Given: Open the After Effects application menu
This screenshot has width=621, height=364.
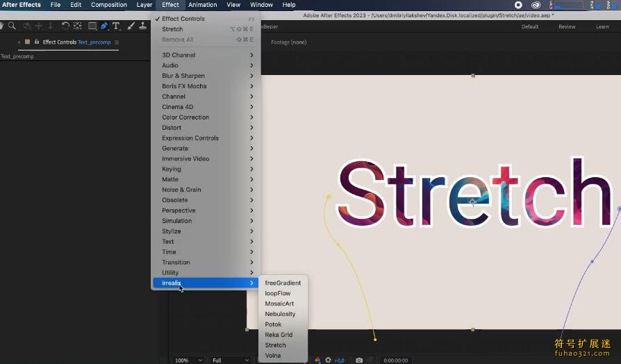Looking at the screenshot, I should tap(22, 5).
